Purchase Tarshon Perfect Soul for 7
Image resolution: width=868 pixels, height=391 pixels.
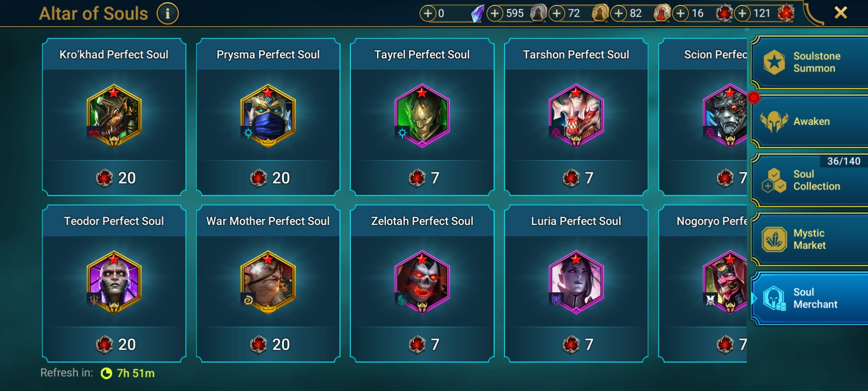click(576, 178)
